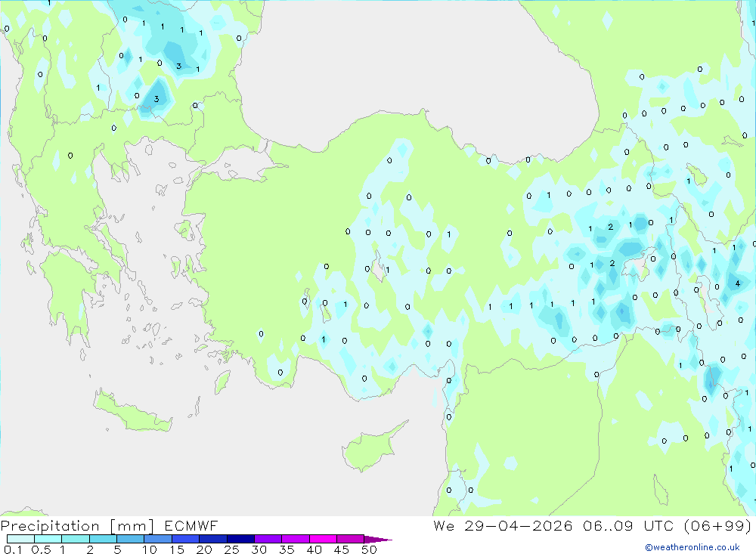Click the purple arrow above 50 mm
This screenshot has width=756, height=554.
378,539
